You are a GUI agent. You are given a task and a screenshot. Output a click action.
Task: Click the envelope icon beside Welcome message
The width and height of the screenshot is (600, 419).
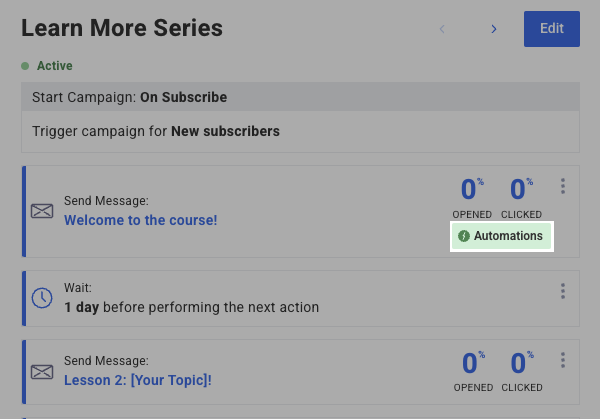coord(42,211)
